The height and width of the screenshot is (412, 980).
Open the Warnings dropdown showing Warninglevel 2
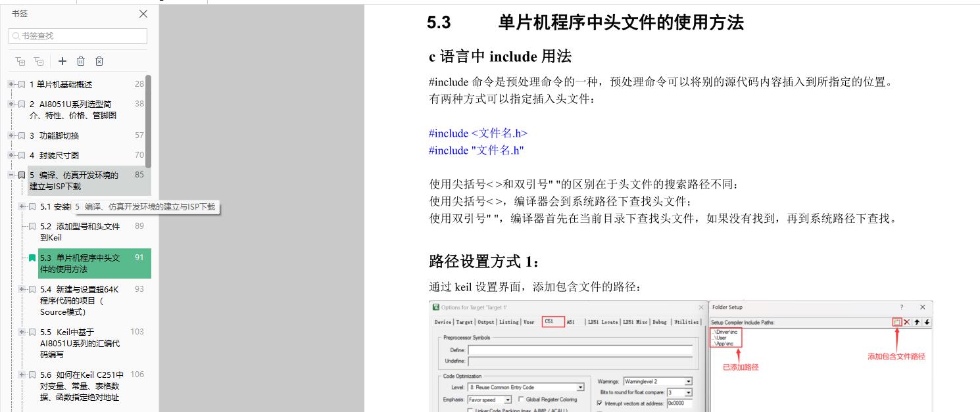pos(657,381)
